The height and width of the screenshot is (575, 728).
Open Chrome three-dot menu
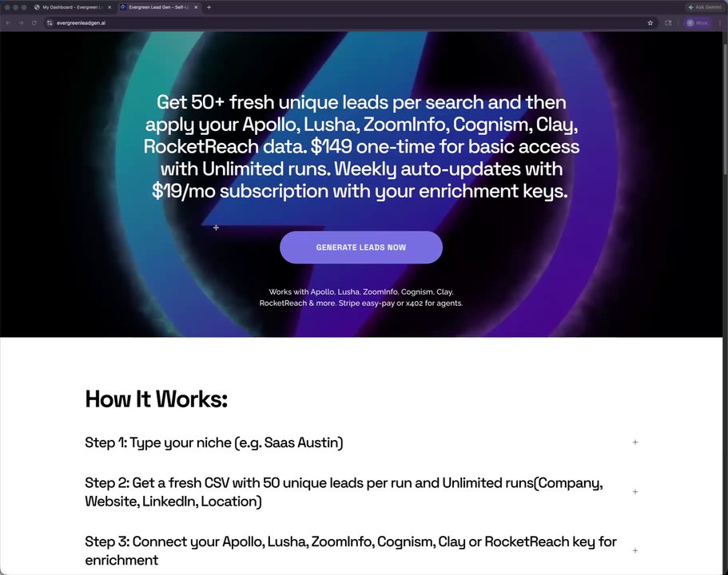point(720,22)
